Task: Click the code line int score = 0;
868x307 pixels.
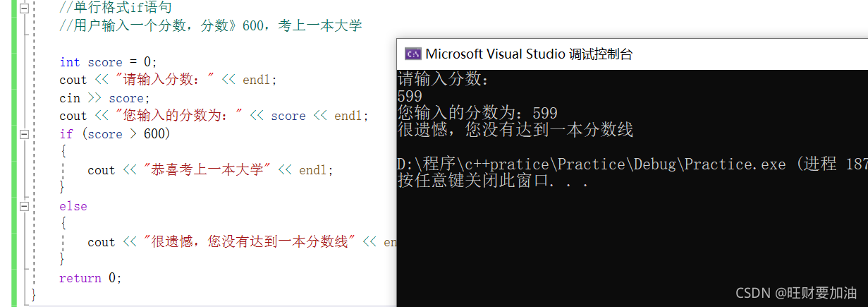Action: (109, 62)
